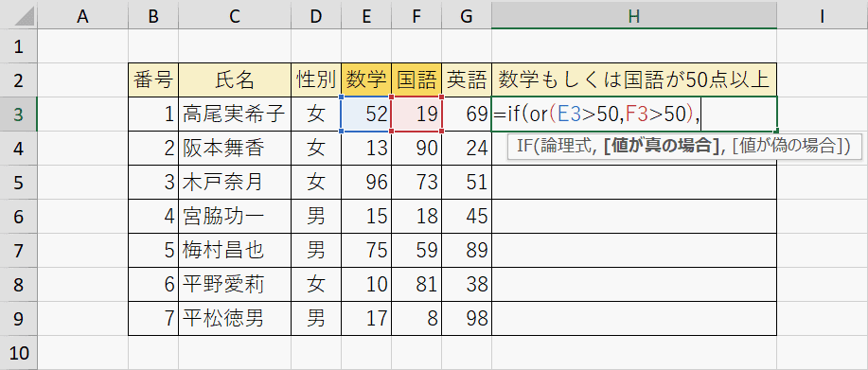The width and height of the screenshot is (868, 370).
Task: Click math score 13 for 阪本舞香
Action: click(x=366, y=149)
